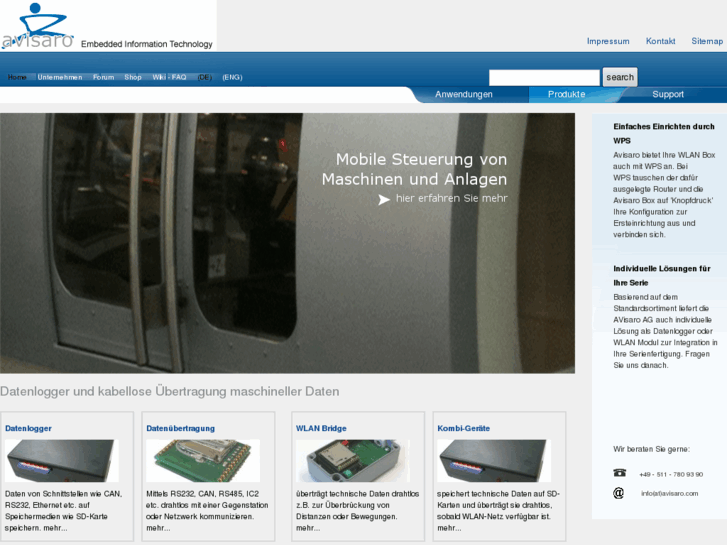Open the Unternehmen menu item
The image size is (727, 545).
(60, 77)
